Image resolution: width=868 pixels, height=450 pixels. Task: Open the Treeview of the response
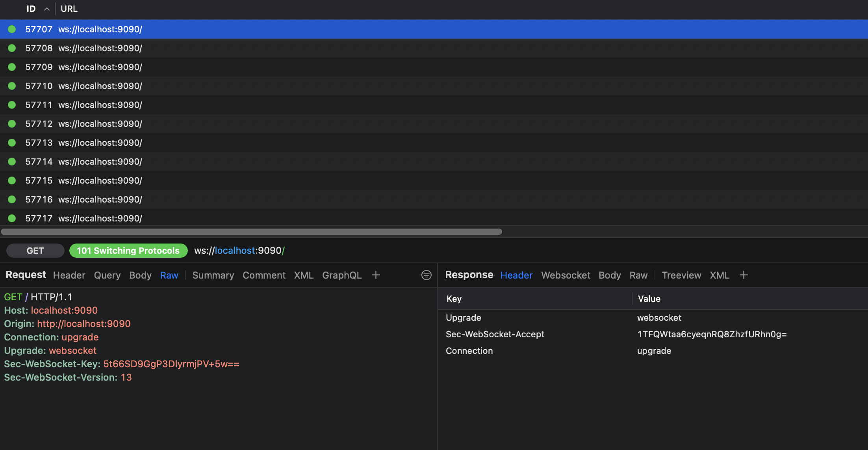click(681, 275)
